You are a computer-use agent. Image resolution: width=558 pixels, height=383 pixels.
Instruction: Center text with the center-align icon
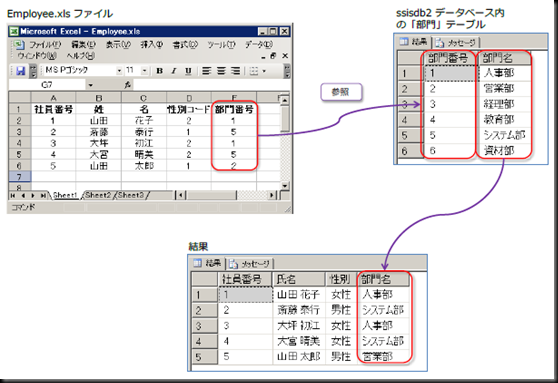(x=221, y=71)
